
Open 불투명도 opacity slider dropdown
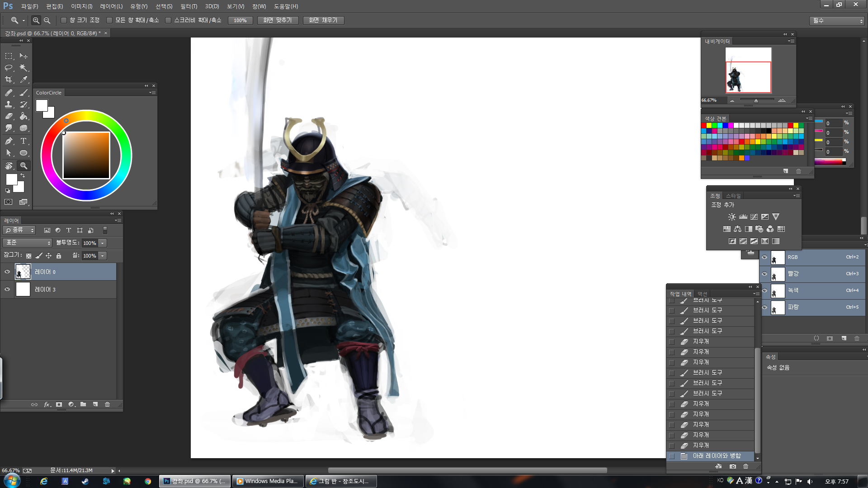103,243
